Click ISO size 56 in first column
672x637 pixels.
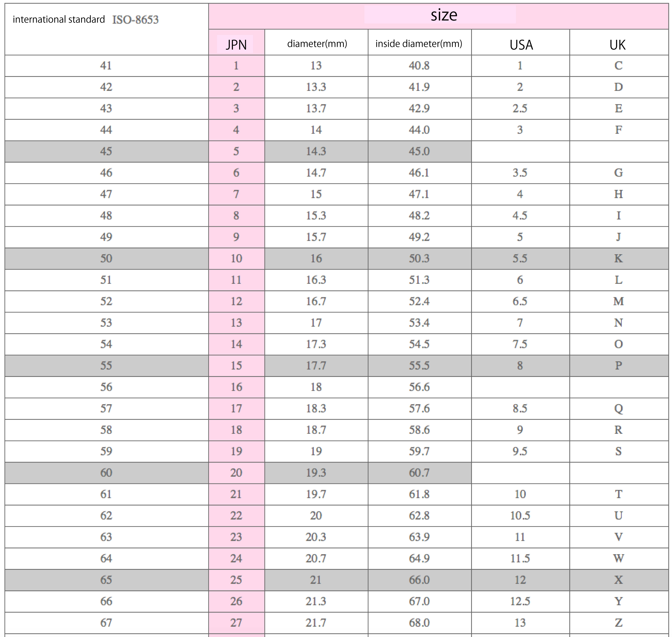coord(106,387)
